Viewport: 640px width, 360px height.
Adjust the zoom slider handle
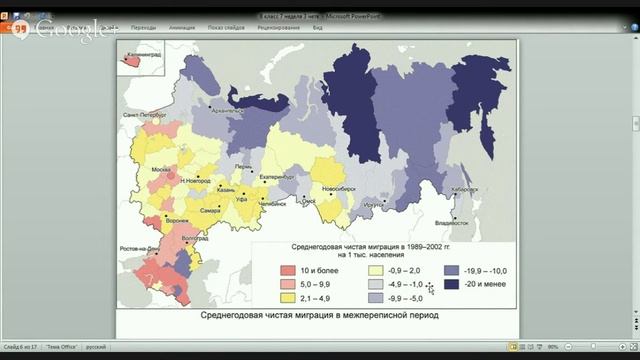click(x=593, y=347)
